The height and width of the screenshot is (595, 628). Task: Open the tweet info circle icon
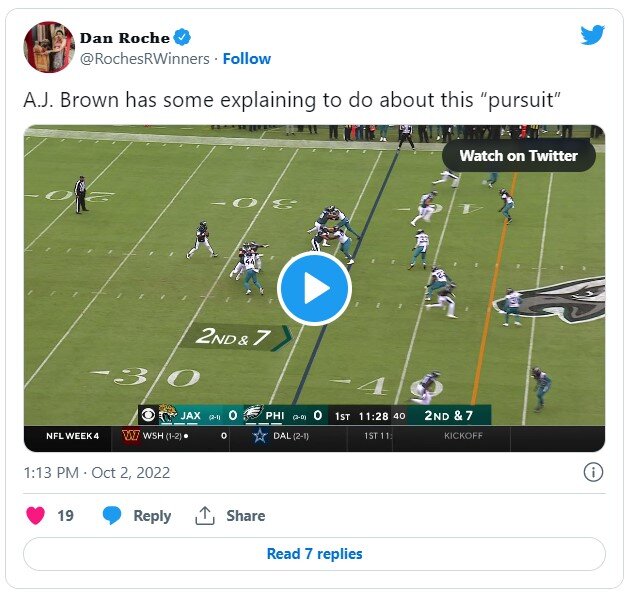pos(593,472)
